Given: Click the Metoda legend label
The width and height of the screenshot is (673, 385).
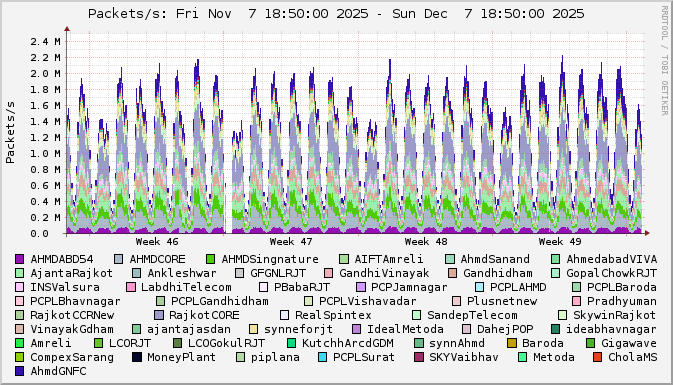Looking at the screenshot, I should coord(554,357).
